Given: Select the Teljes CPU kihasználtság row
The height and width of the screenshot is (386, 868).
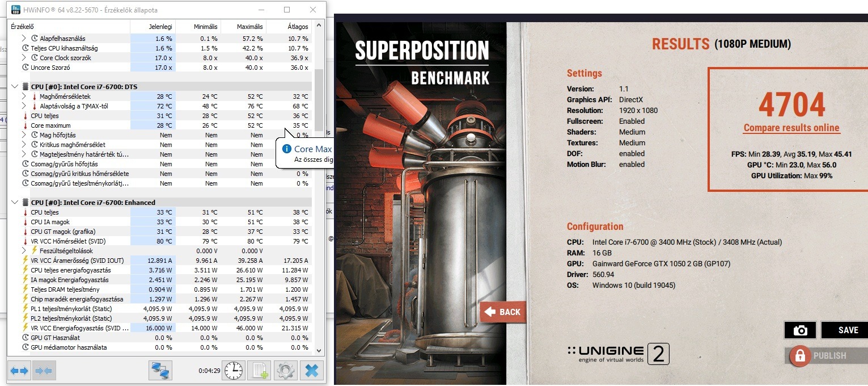Looking at the screenshot, I should [160, 48].
